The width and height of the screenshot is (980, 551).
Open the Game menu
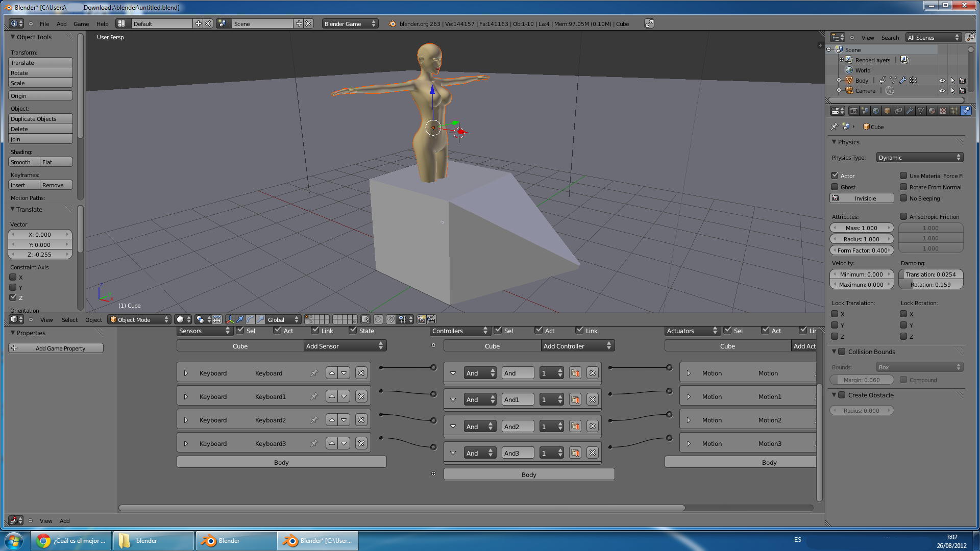pos(81,24)
